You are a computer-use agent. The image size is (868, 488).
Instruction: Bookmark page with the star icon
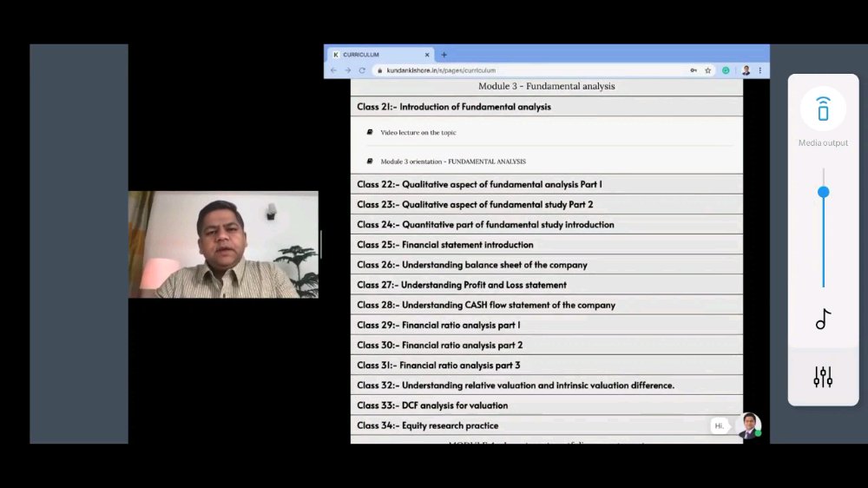point(707,70)
